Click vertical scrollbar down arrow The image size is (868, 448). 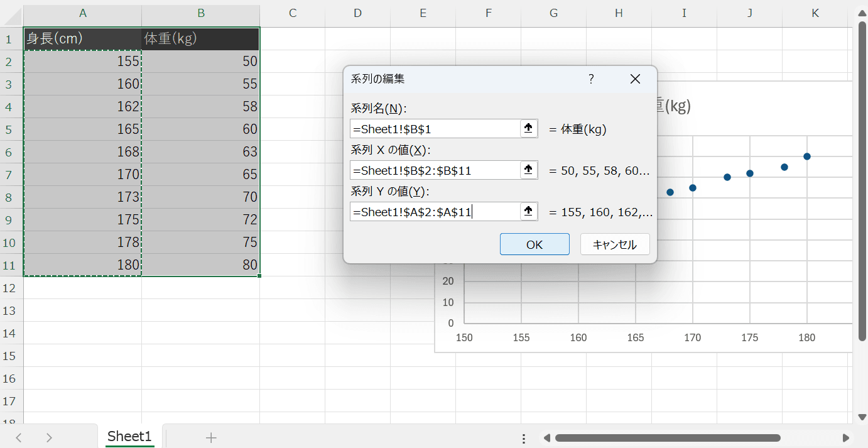pyautogui.click(x=860, y=417)
